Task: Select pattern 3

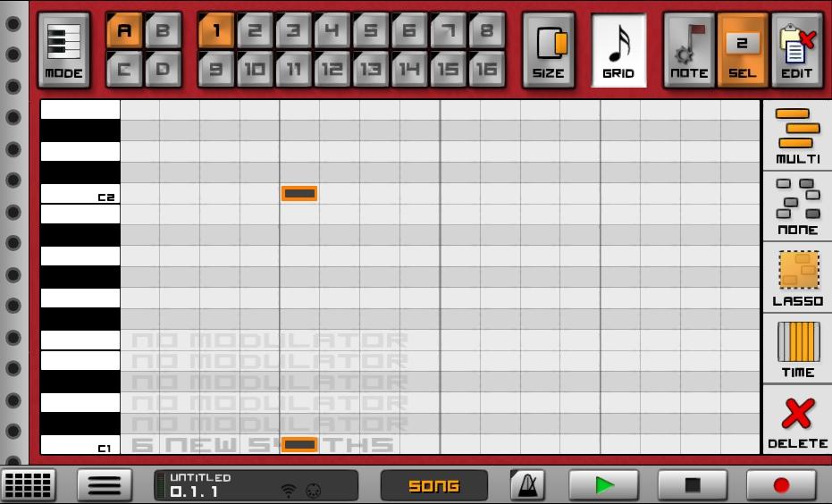Action: pos(293,30)
